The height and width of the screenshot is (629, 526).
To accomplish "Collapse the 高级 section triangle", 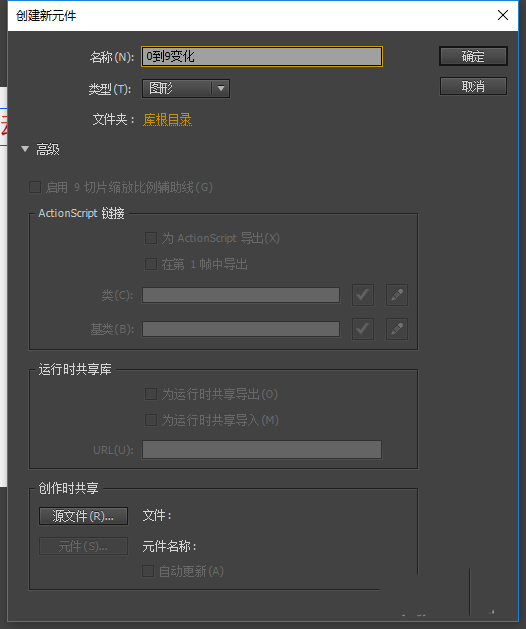I will pos(25,149).
